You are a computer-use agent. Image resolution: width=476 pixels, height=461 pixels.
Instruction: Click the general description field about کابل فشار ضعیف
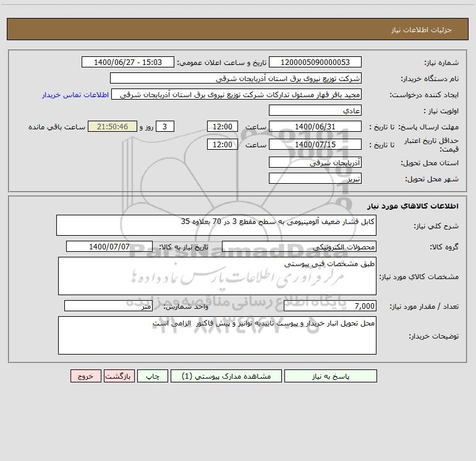pyautogui.click(x=216, y=225)
